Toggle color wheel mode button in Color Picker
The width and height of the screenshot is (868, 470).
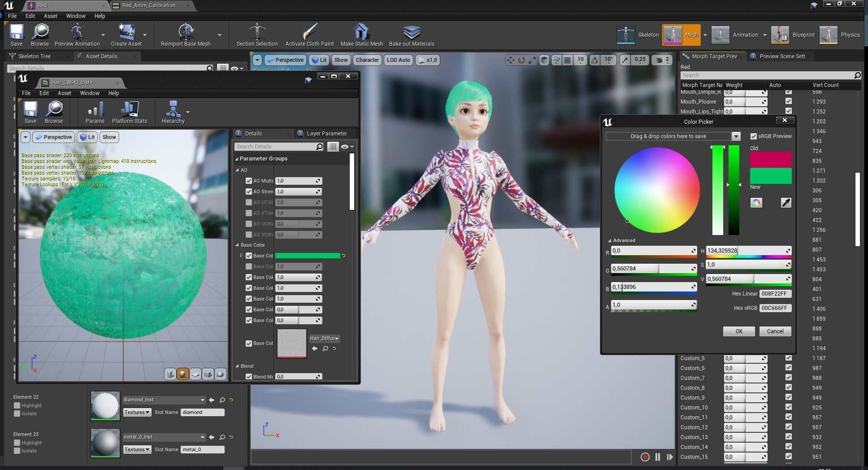[756, 203]
